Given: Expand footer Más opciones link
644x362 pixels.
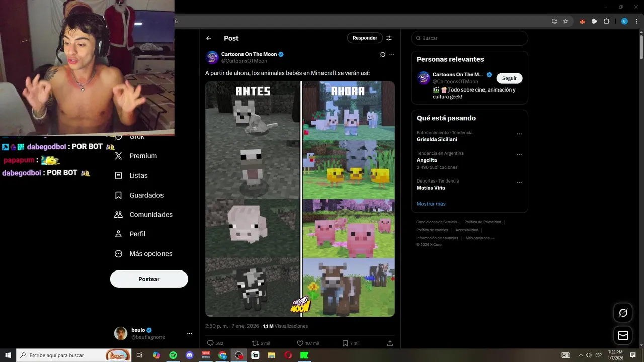Looking at the screenshot, I should (479, 238).
